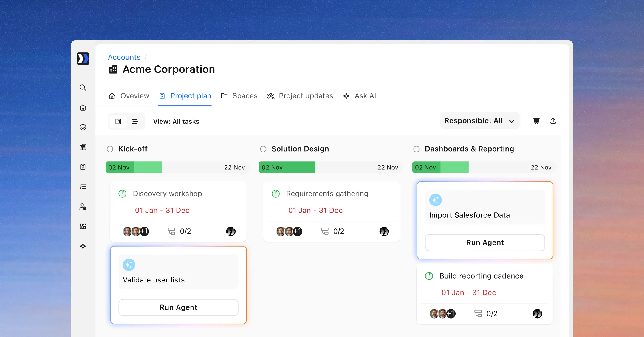Expand the Responsible: All dropdown
Viewport: 644px width, 337px height.
click(479, 121)
